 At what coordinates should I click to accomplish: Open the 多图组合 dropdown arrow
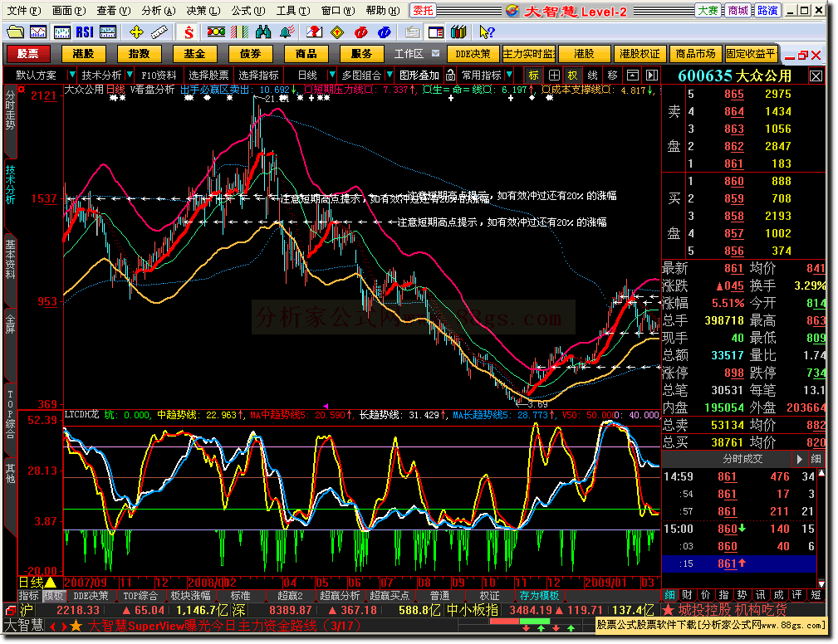[390, 75]
